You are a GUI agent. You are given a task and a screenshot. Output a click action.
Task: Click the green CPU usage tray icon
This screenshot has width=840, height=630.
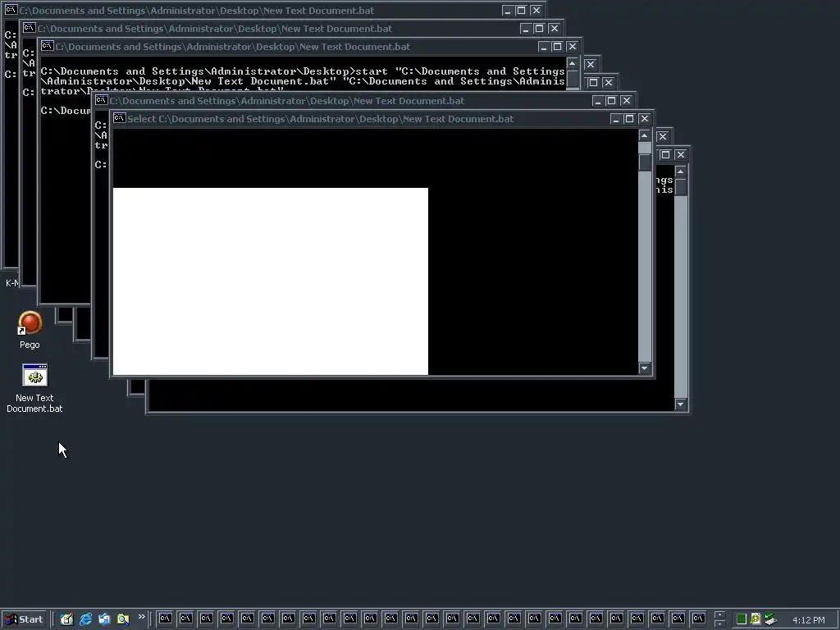coord(742,619)
